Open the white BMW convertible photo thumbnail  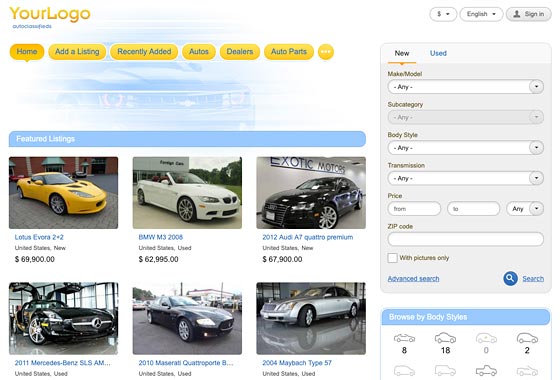pos(187,193)
